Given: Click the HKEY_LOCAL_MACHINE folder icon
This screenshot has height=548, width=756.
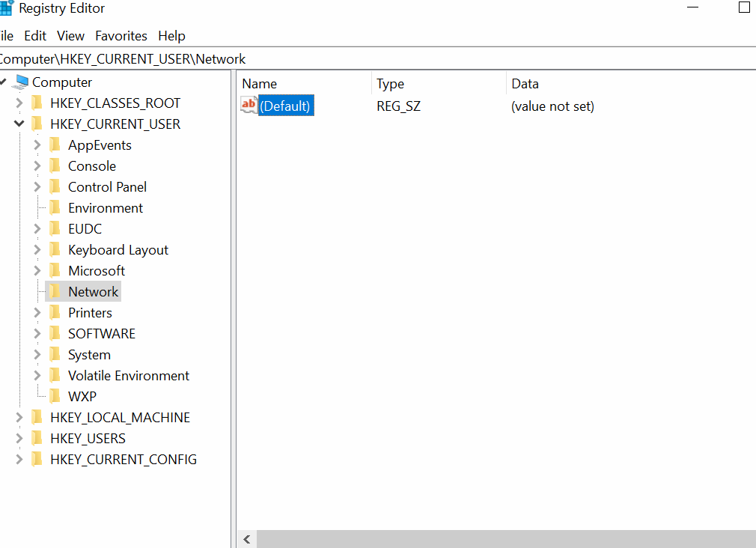Looking at the screenshot, I should tap(37, 417).
